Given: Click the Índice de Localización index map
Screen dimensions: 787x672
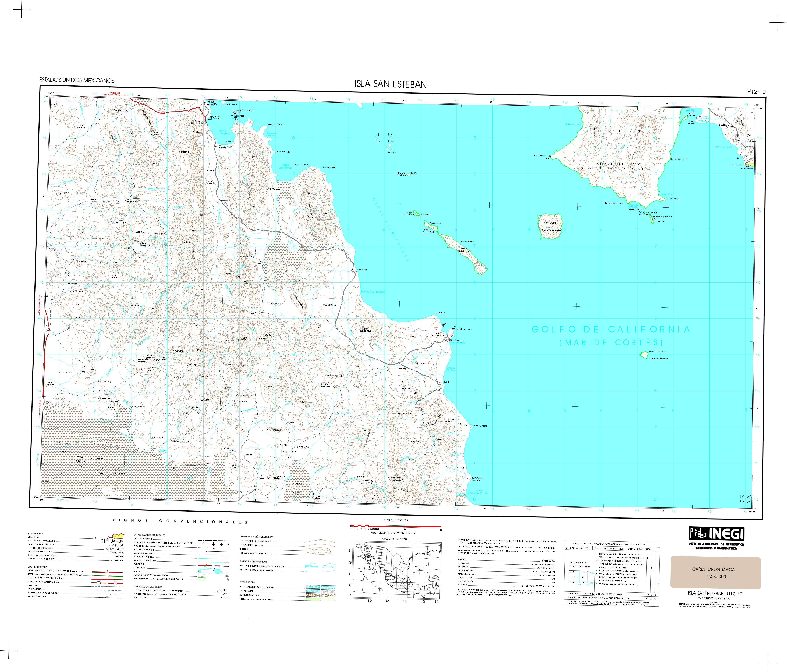Looking at the screenshot, I should pos(397,570).
